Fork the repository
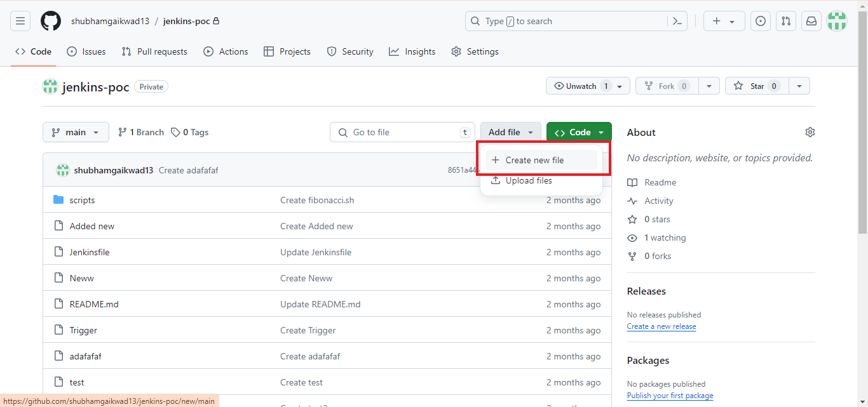The width and height of the screenshot is (868, 407). coord(667,86)
